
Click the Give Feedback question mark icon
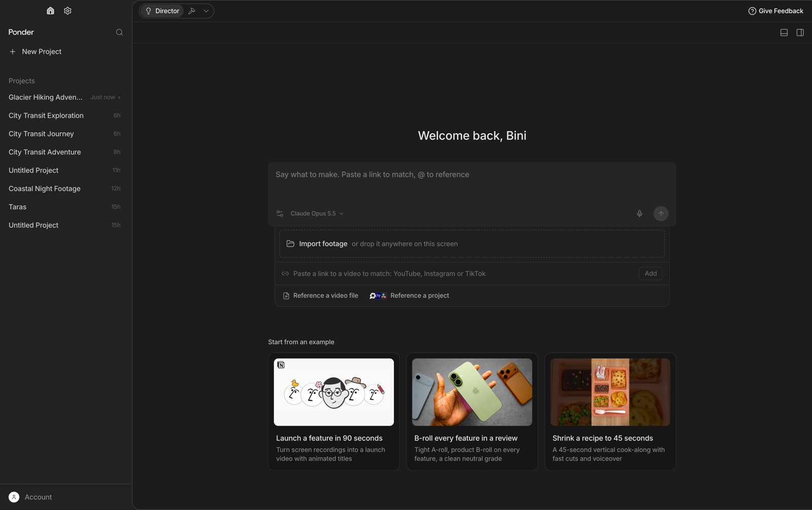click(x=752, y=11)
